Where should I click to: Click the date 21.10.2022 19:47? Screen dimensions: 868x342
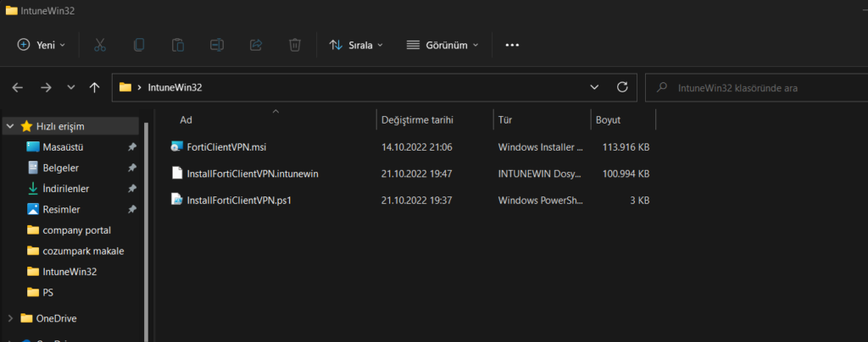tap(417, 174)
